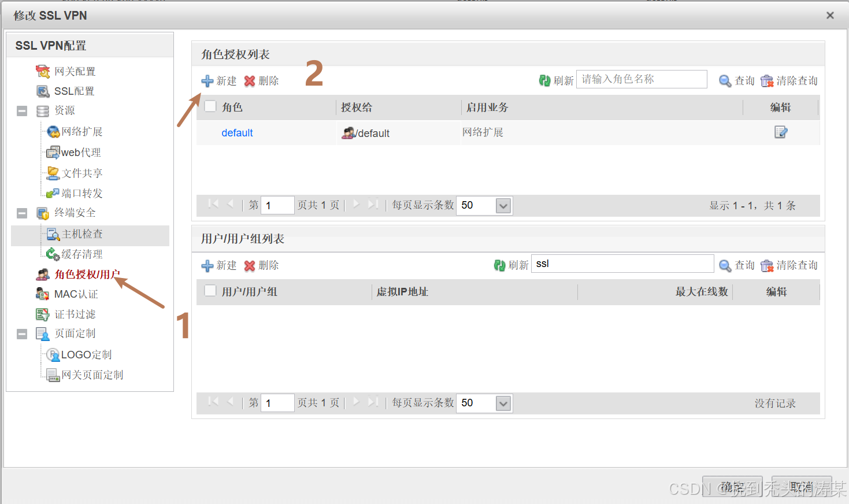Click 确定 button at bottom
This screenshot has height=504, width=849.
pos(732,487)
